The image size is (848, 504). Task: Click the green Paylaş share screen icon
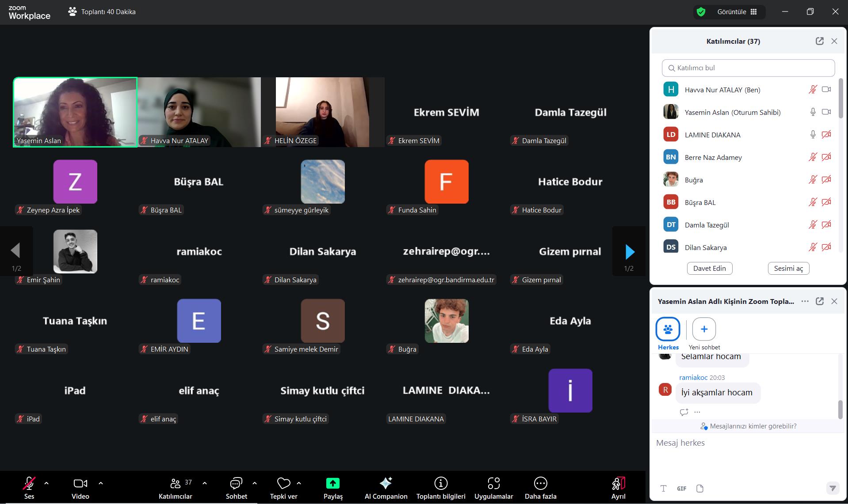[332, 483]
